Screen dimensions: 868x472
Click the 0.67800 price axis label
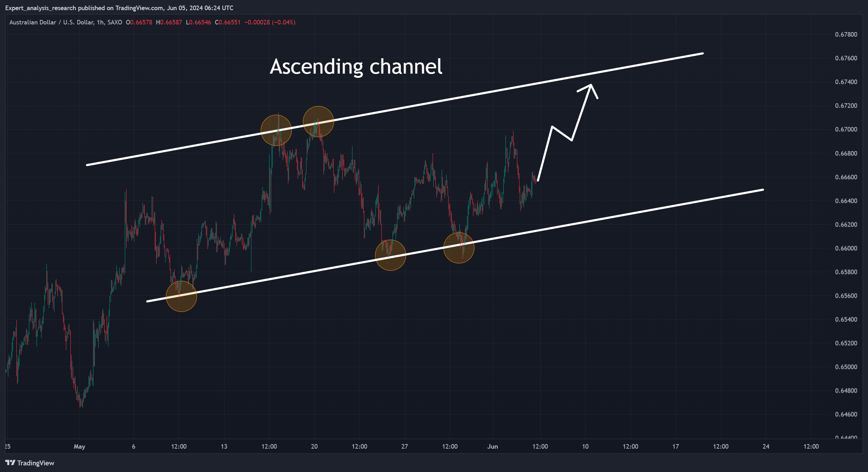pyautogui.click(x=846, y=35)
